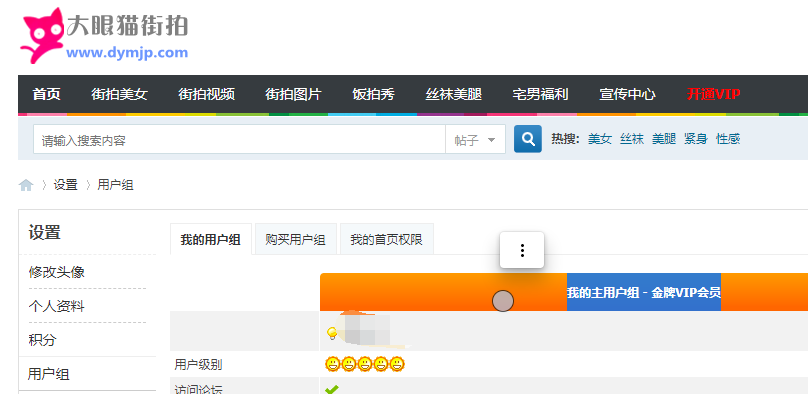The image size is (808, 394).
Task: Click the 请输入搜索内容 search field
Action: [240, 140]
